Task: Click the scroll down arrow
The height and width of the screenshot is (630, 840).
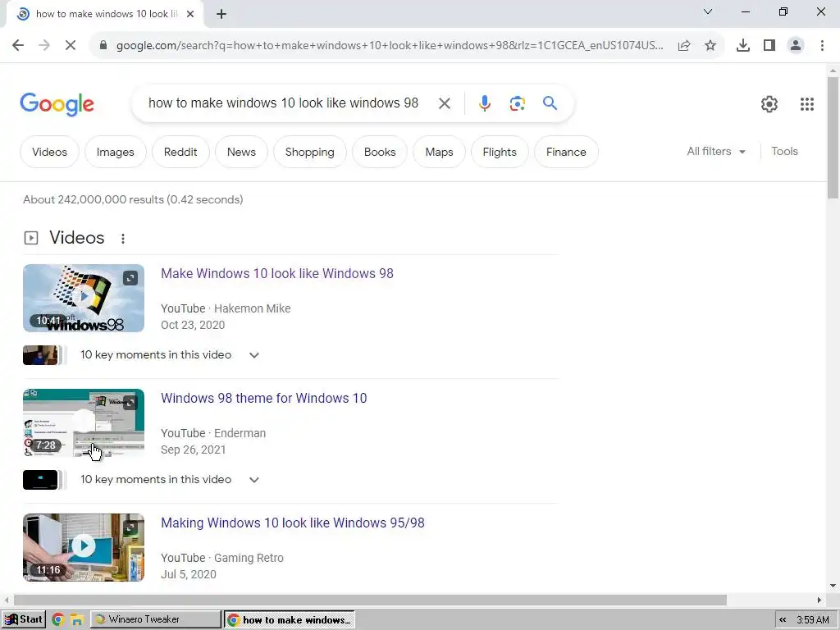Action: (833, 586)
